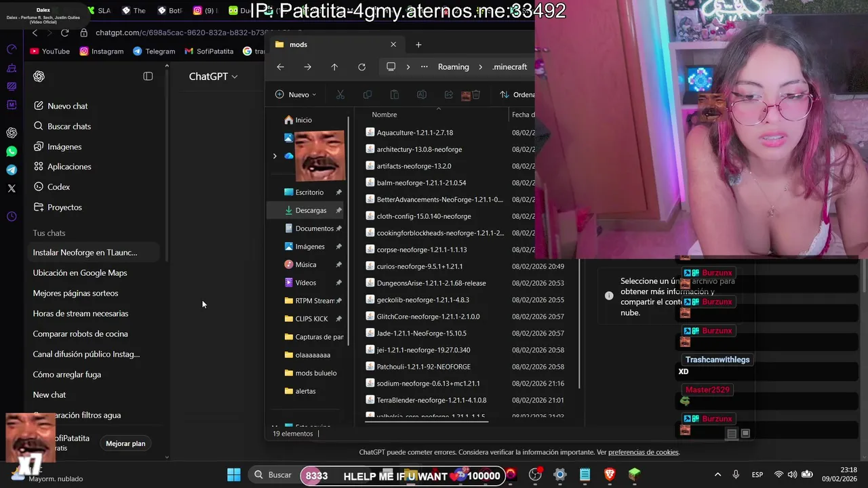Click the Mejorar plan button
Viewport: 868px width, 488px height.
125,443
